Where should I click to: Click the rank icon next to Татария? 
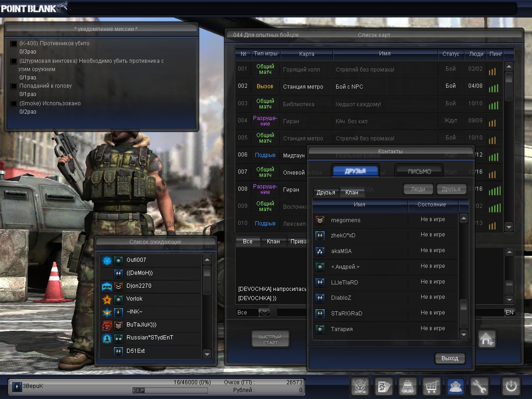320,329
